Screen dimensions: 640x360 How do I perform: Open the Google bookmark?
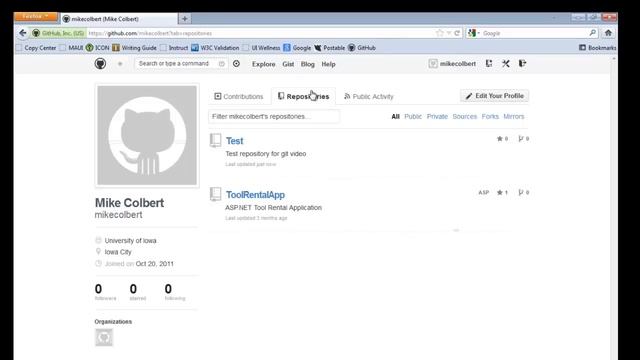pyautogui.click(x=297, y=48)
